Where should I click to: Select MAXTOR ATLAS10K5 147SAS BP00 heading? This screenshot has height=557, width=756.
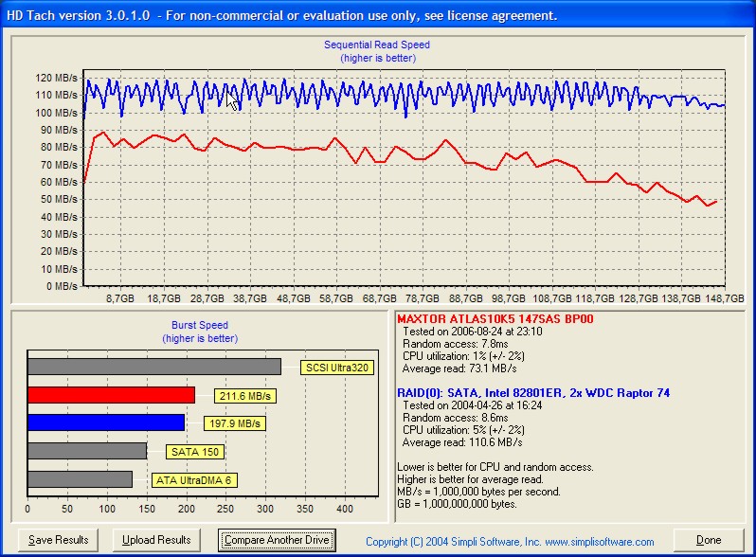495,319
